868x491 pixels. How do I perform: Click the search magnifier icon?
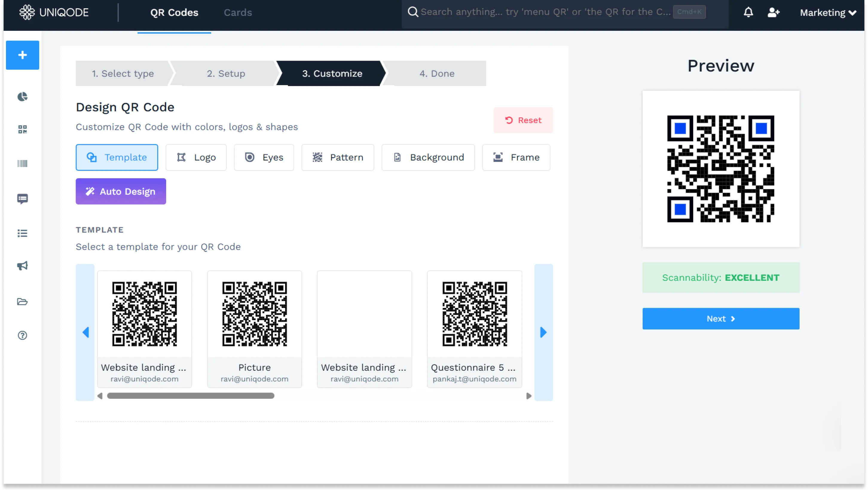(x=413, y=12)
